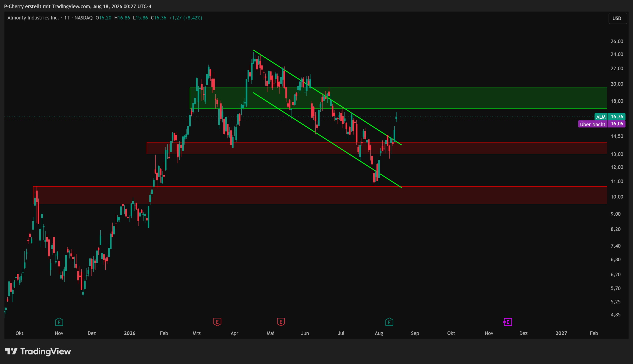
Task: Open the TradingView logo link
Action: point(38,351)
